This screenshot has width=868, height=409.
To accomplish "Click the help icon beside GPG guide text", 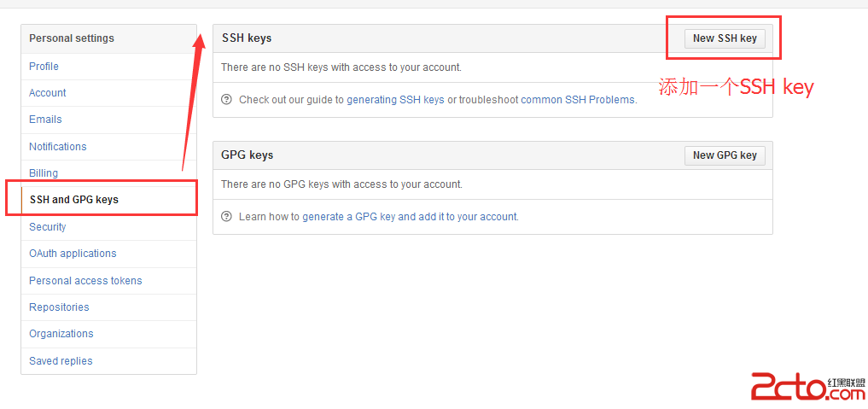I will 226,216.
